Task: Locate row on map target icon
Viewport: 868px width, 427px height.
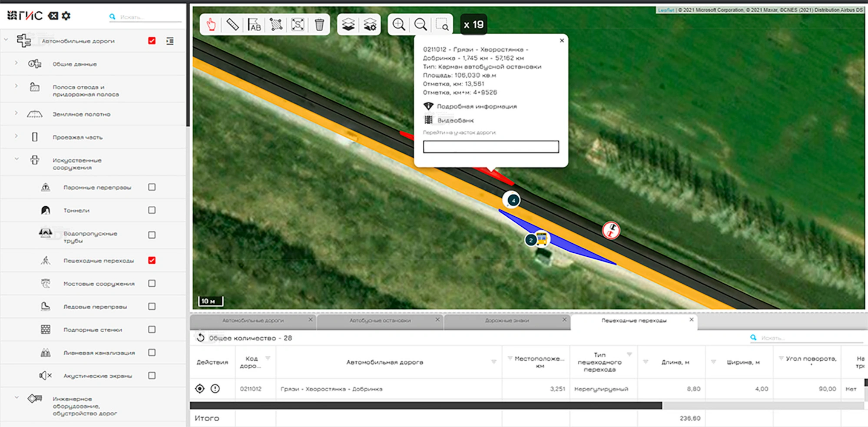Action: pyautogui.click(x=200, y=389)
